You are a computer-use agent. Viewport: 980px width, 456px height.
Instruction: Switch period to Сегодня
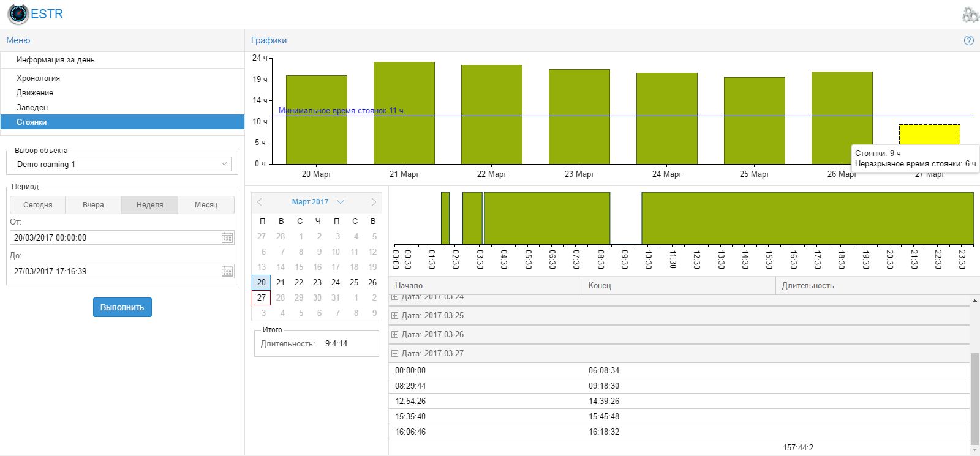tap(38, 205)
